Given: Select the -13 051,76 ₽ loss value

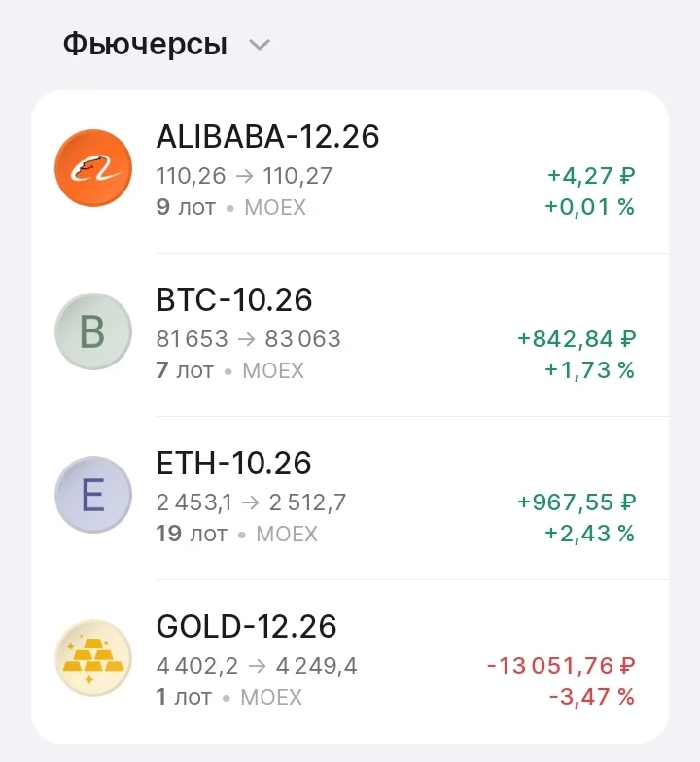Looking at the screenshot, I should tap(561, 665).
